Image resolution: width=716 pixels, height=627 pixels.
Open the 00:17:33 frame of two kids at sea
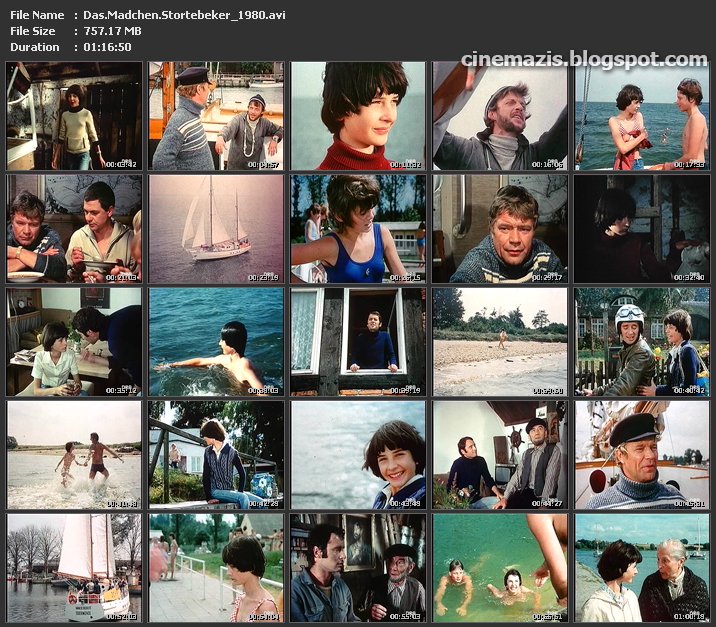tap(642, 116)
